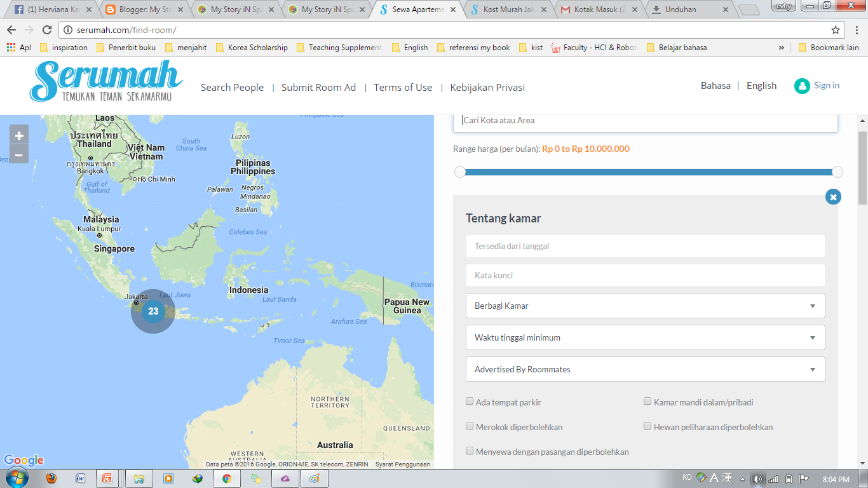Check Menyewa dengan pasangan diperbolehkan

(470, 451)
